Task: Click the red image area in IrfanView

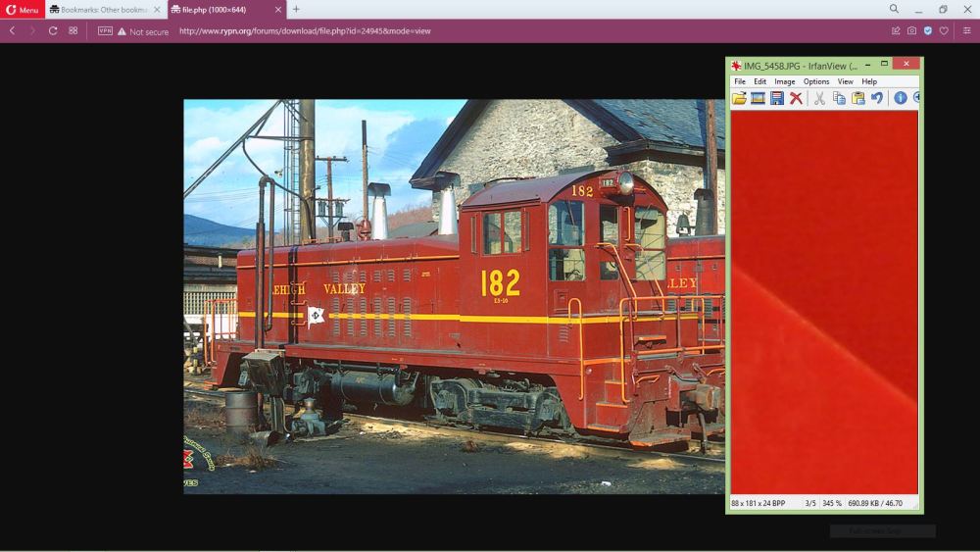Action: (x=824, y=303)
